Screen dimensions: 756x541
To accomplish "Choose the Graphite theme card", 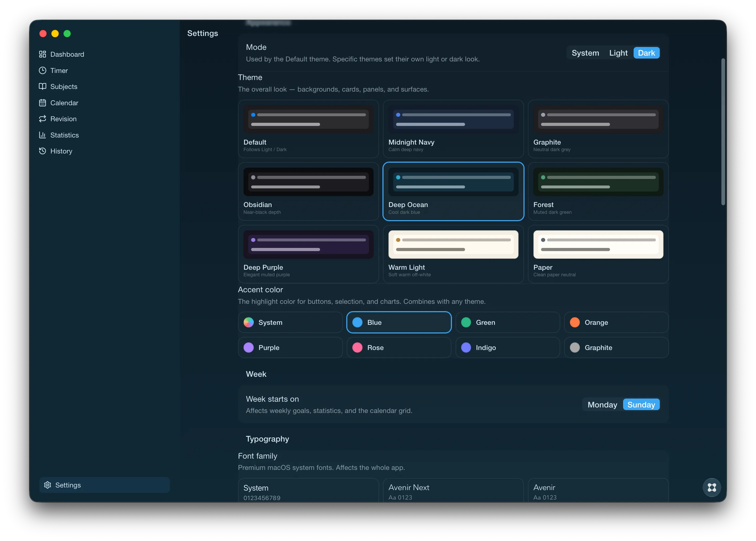I will coord(598,129).
